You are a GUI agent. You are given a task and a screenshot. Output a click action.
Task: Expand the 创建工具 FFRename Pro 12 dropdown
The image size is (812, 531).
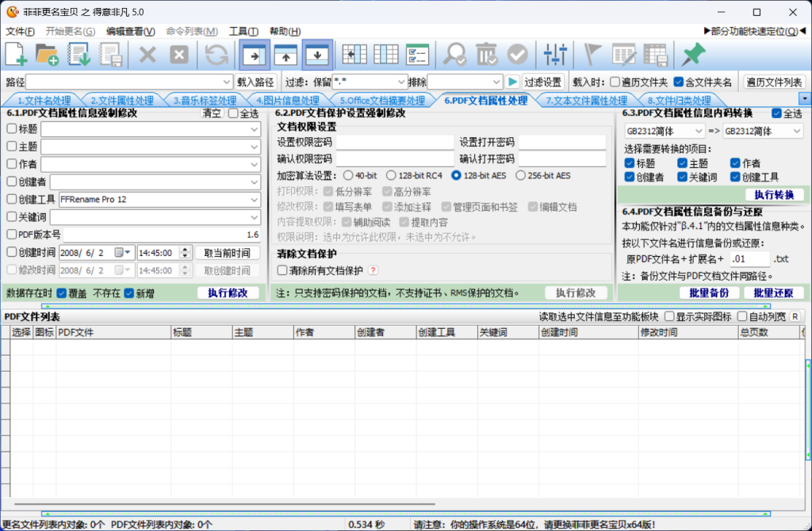255,199
